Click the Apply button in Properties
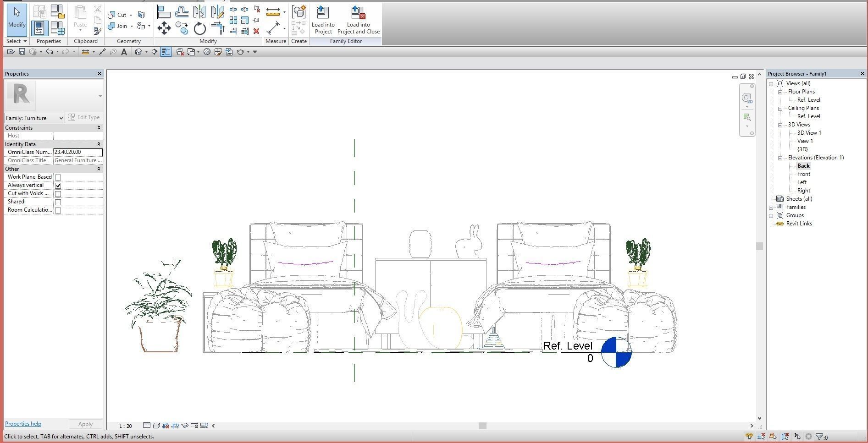The width and height of the screenshot is (868, 443). click(x=85, y=424)
